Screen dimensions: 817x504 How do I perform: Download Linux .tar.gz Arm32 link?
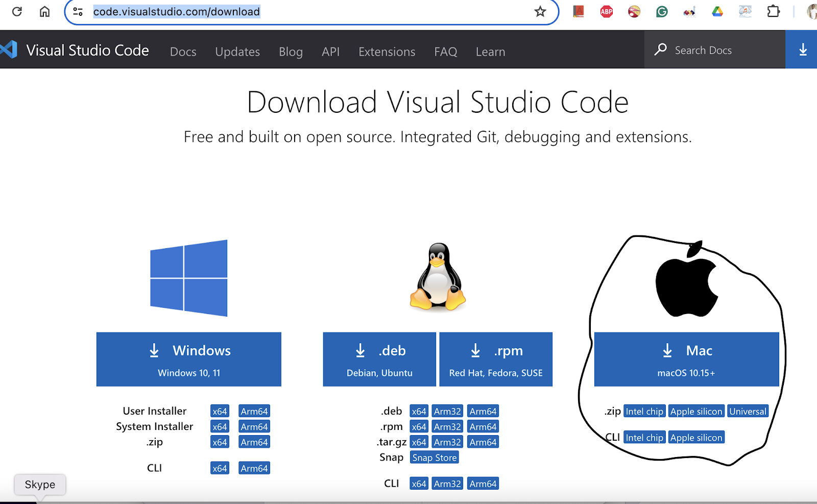pyautogui.click(x=447, y=442)
